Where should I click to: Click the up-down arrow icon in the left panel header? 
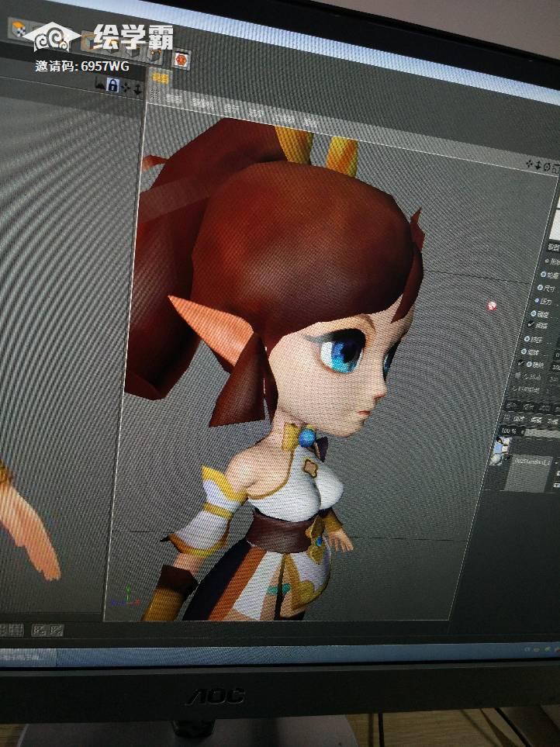[x=137, y=88]
